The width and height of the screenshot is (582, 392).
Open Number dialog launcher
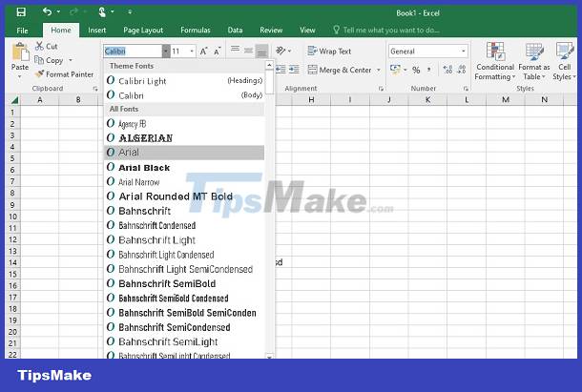(466, 89)
